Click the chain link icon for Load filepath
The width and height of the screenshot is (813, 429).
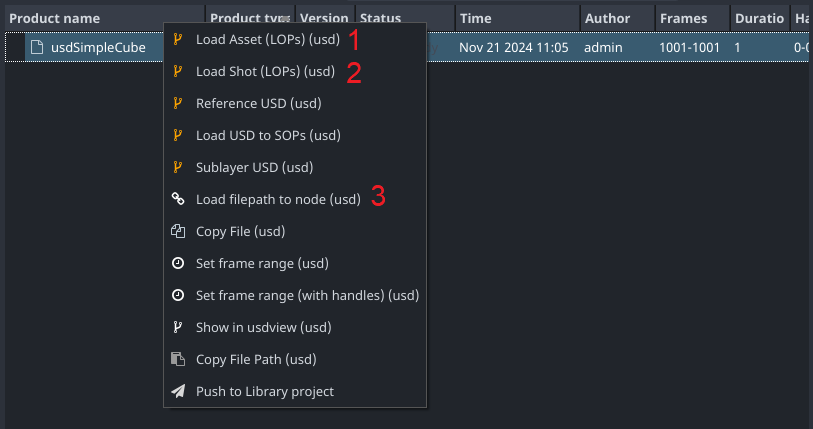coord(178,199)
